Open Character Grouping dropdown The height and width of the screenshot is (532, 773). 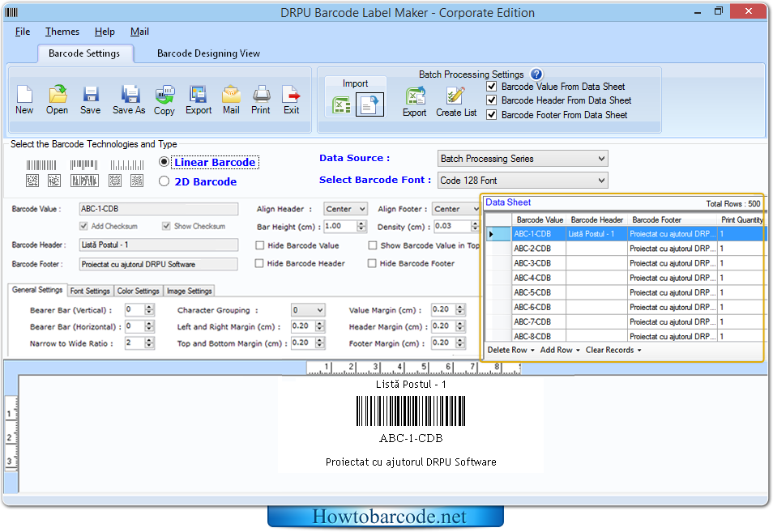coord(308,310)
